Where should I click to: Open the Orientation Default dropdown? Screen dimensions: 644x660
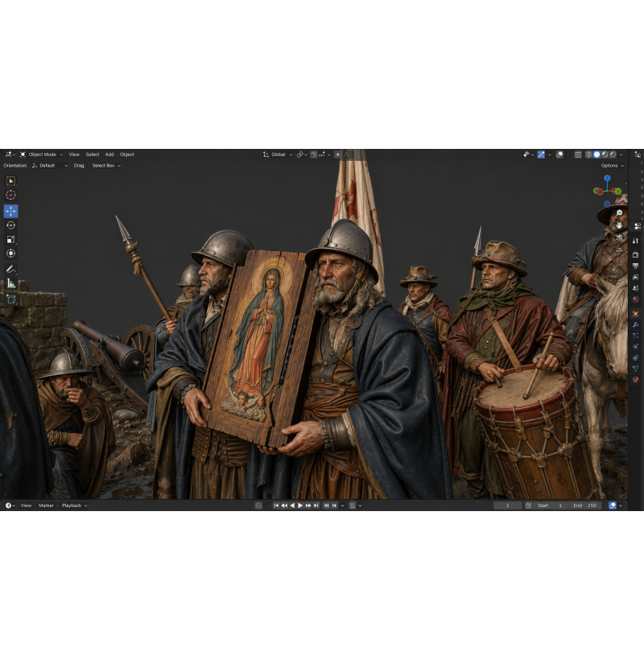pyautogui.click(x=50, y=166)
